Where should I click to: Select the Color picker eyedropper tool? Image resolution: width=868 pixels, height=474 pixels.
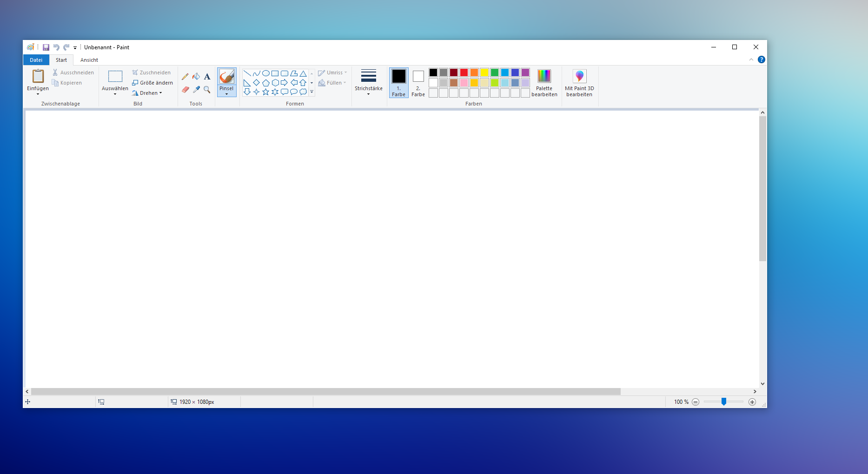click(x=196, y=89)
